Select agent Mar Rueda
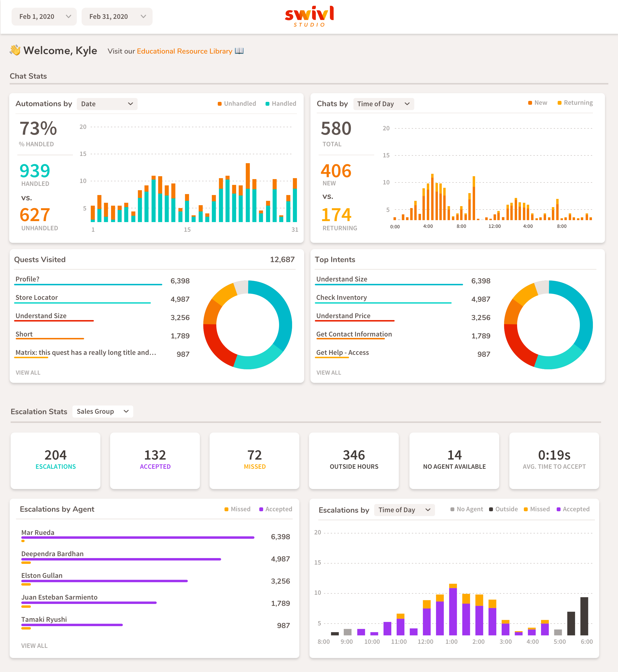618x672 pixels. (x=37, y=532)
